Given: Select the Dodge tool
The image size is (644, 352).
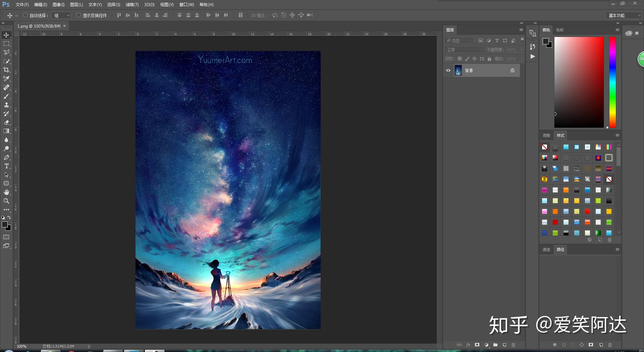Looking at the screenshot, I should point(6,148).
